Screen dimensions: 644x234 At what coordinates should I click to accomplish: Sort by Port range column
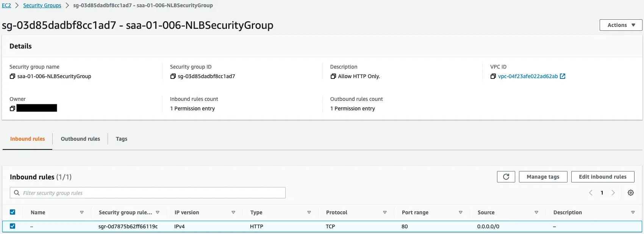pyautogui.click(x=461, y=212)
